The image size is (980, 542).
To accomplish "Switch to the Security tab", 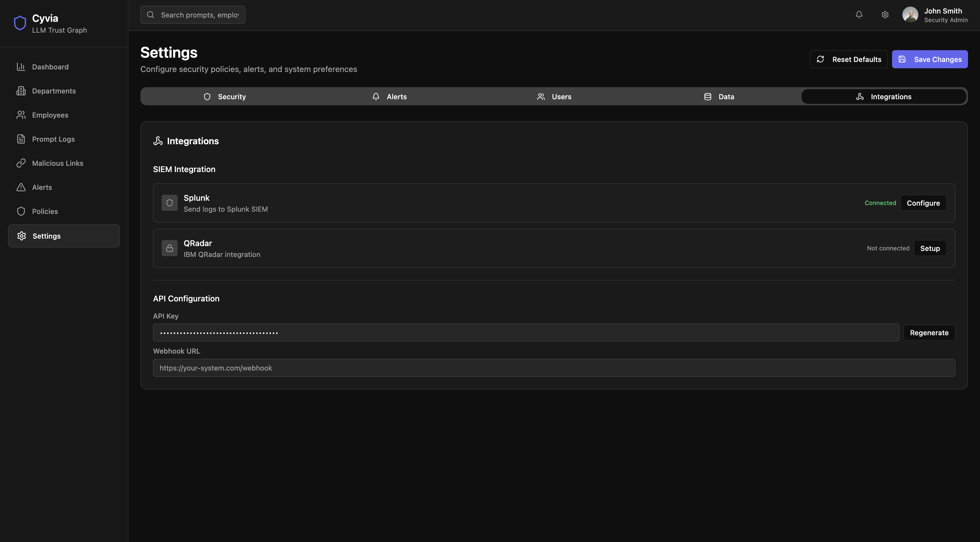I will click(x=224, y=97).
